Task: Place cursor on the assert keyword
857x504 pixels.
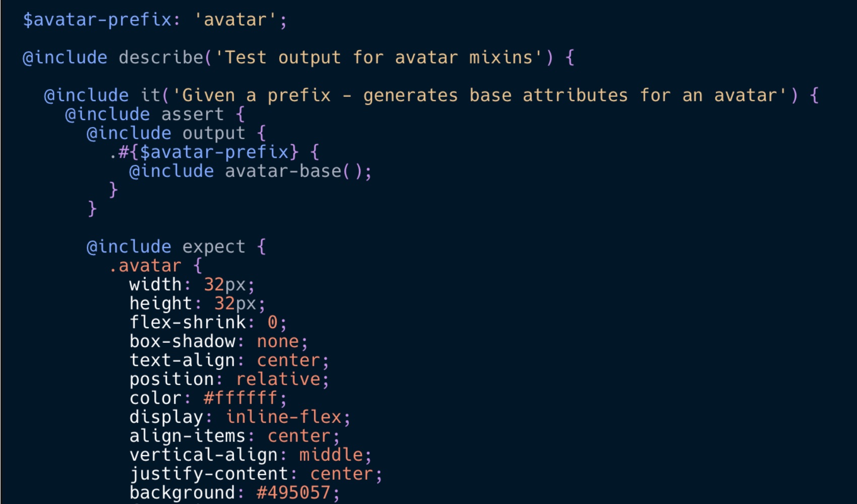Action: pyautogui.click(x=192, y=115)
